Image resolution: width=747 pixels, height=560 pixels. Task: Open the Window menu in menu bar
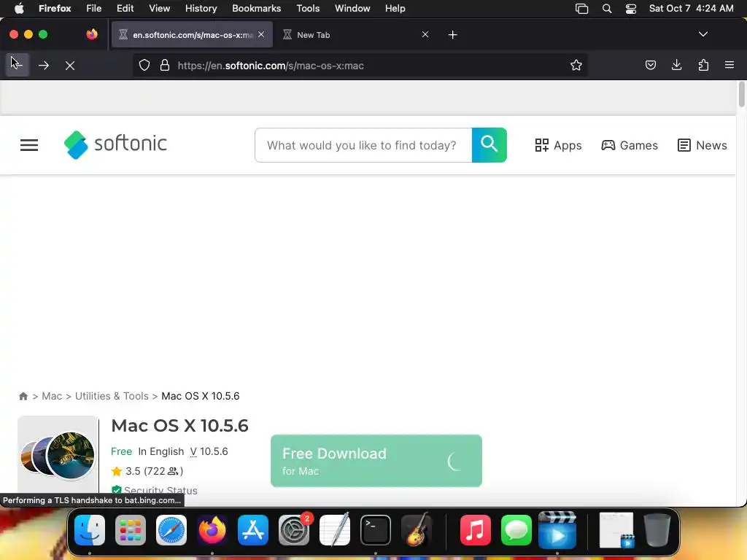pyautogui.click(x=352, y=8)
